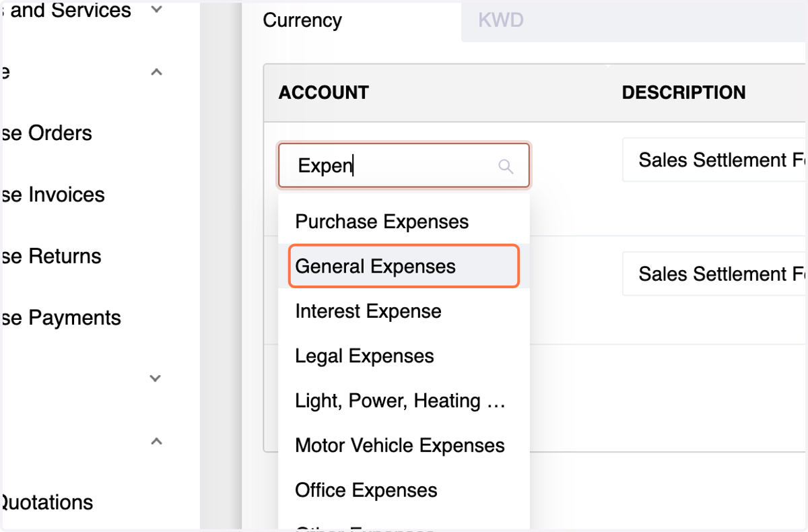
Task: Open Purchase Invoices in the sidebar
Action: [53, 195]
